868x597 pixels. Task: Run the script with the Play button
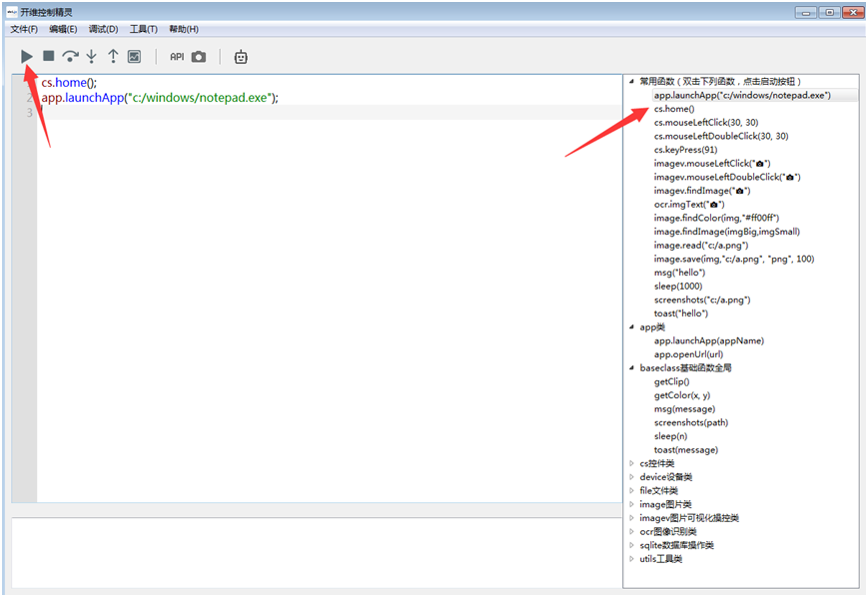[x=27, y=57]
